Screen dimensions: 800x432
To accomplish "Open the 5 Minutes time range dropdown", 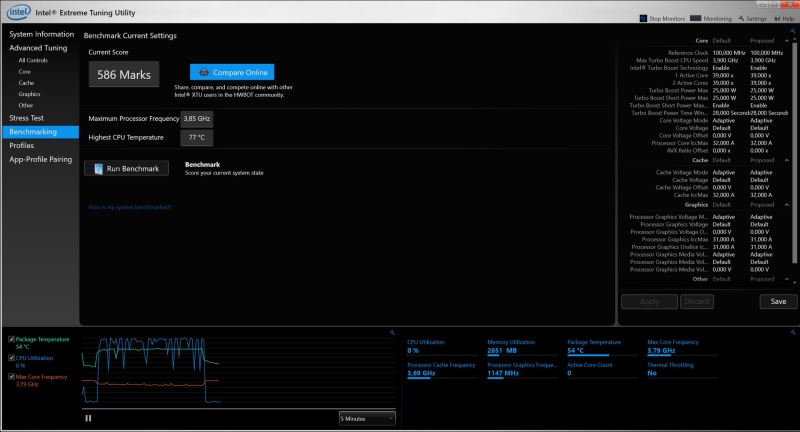I will (x=367, y=418).
